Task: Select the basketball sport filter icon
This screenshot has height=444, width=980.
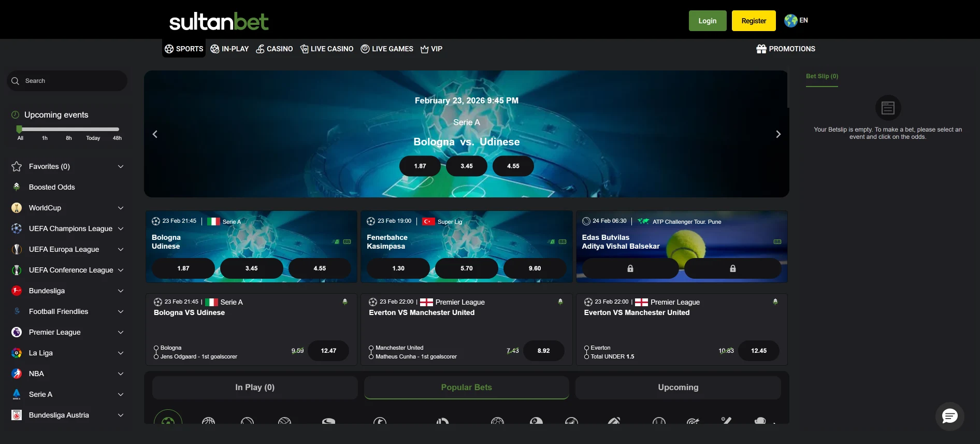Action: 208,420
